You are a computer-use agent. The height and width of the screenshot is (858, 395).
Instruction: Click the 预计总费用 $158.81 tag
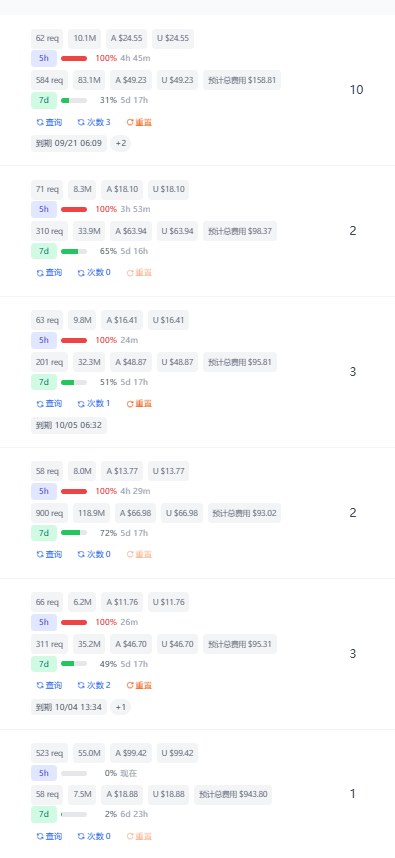[x=242, y=80]
